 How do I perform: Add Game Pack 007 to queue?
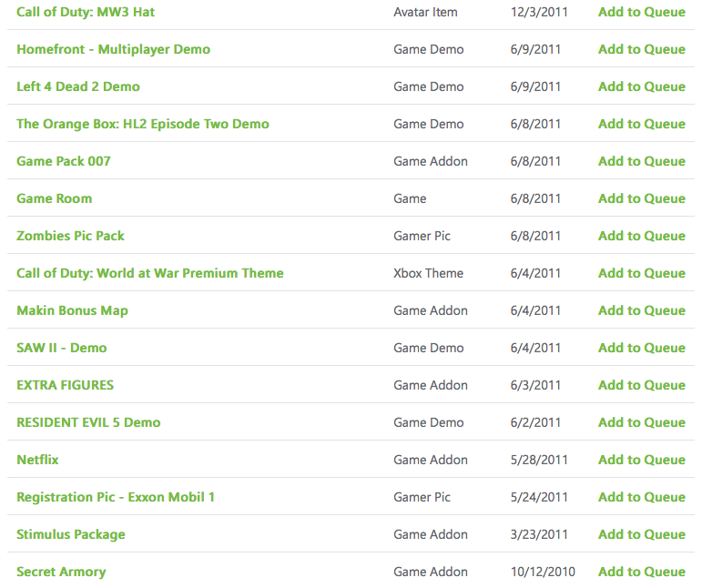[x=642, y=161]
